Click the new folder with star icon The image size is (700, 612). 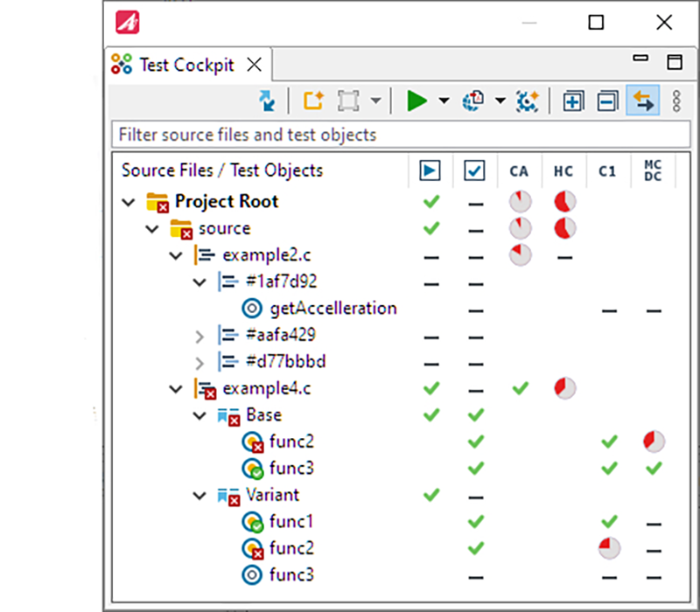[313, 101]
